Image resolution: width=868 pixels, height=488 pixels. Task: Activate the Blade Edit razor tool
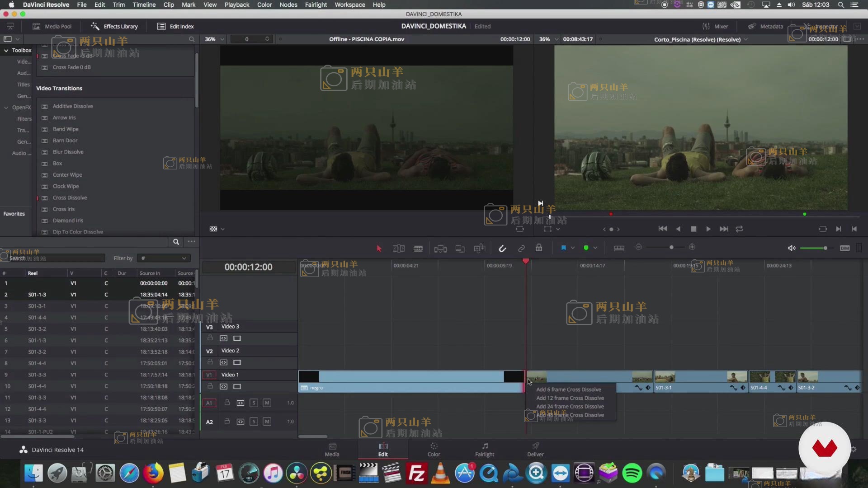[418, 248]
